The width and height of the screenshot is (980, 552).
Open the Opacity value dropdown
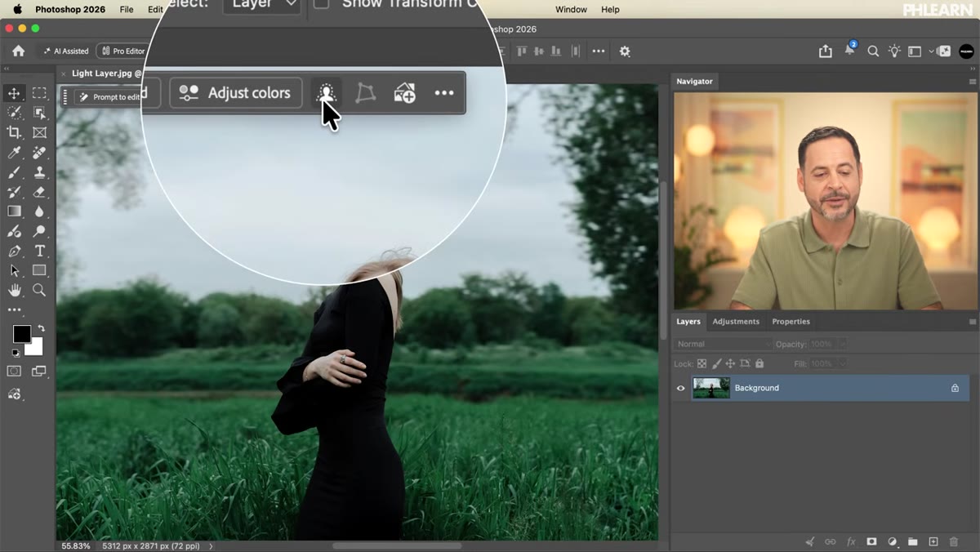(842, 344)
